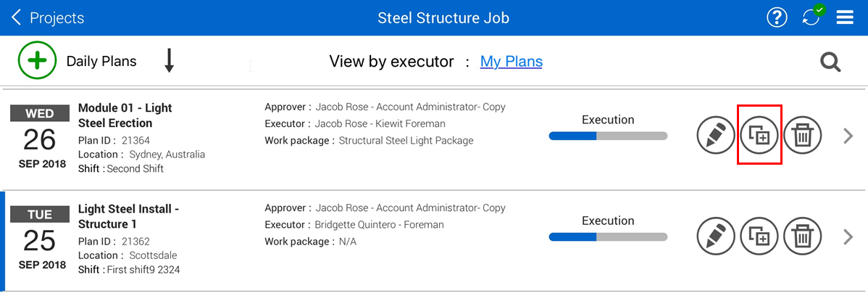Go back to Projects
Screen dimensions: 868x304
point(48,18)
